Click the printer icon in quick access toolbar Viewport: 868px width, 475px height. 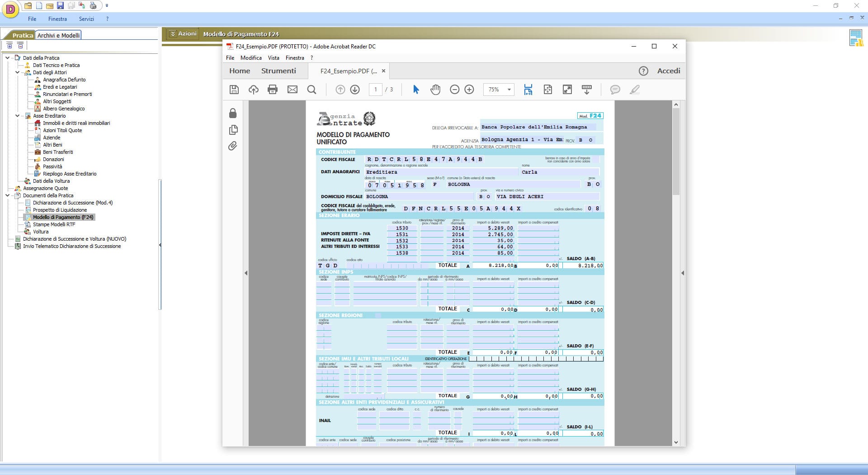(x=93, y=6)
